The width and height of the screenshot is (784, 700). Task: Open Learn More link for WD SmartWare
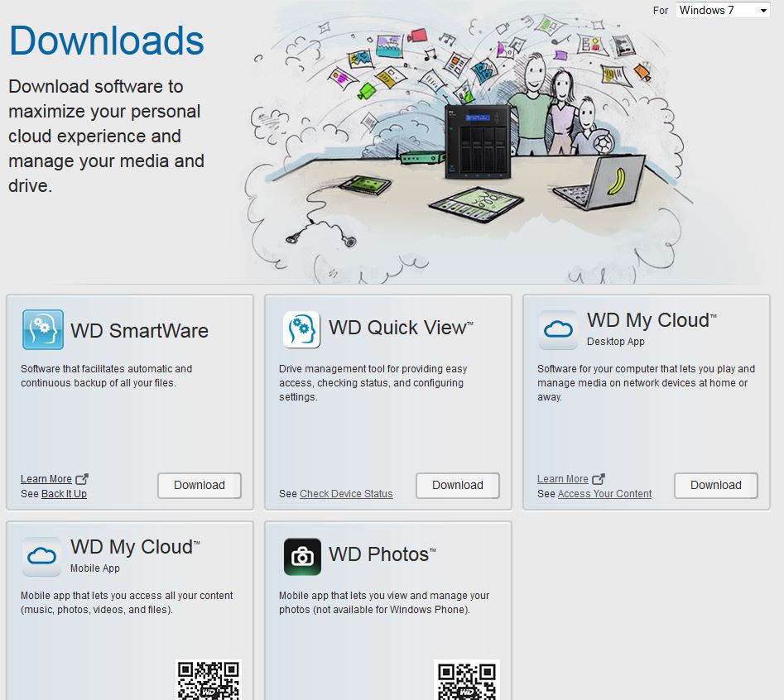(x=46, y=478)
